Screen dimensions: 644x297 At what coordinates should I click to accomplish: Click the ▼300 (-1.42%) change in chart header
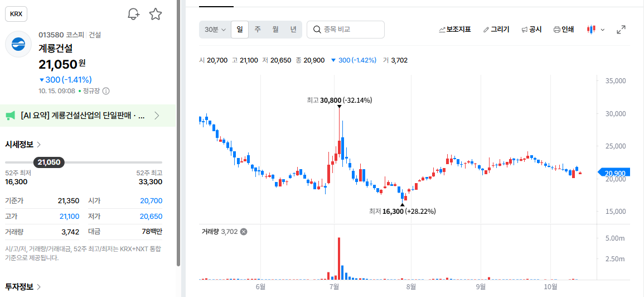coord(353,60)
